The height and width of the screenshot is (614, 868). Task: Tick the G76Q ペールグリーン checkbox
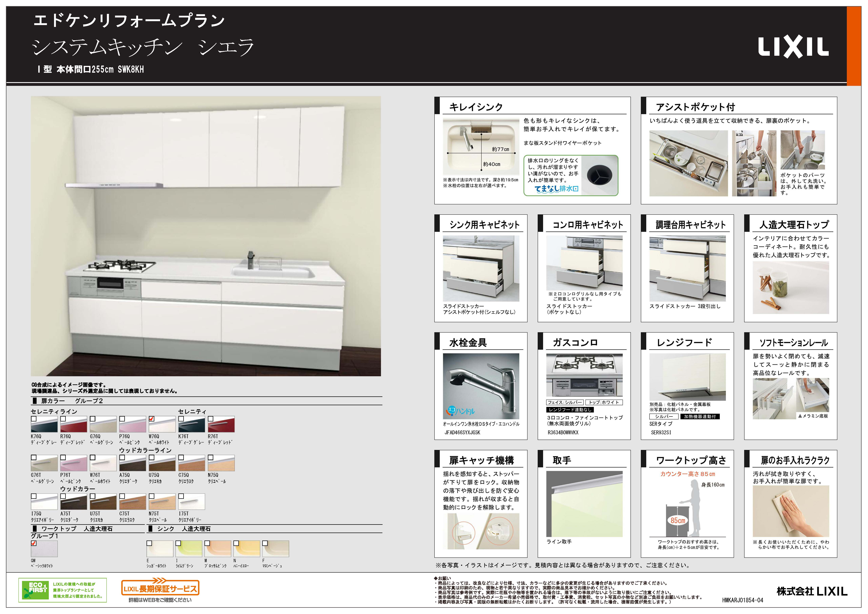click(x=93, y=419)
